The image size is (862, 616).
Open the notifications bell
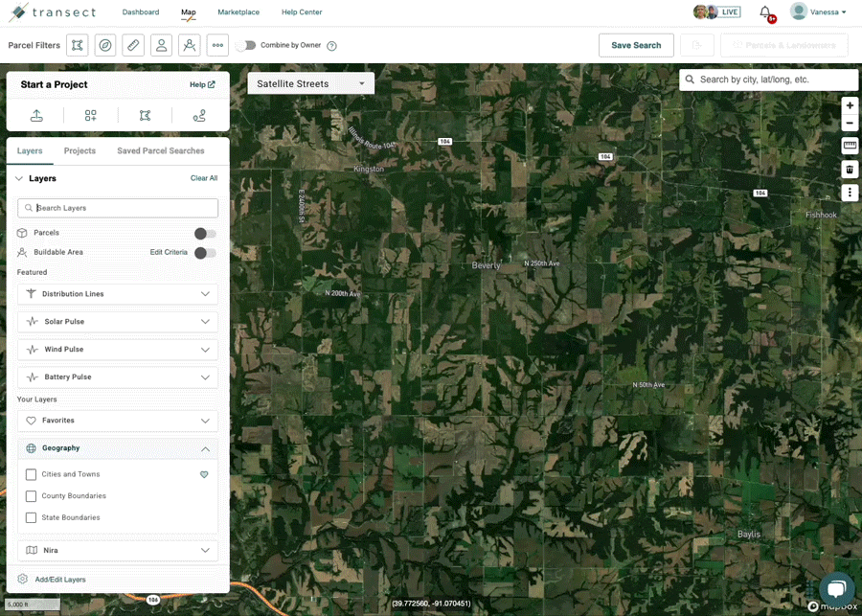tap(765, 12)
